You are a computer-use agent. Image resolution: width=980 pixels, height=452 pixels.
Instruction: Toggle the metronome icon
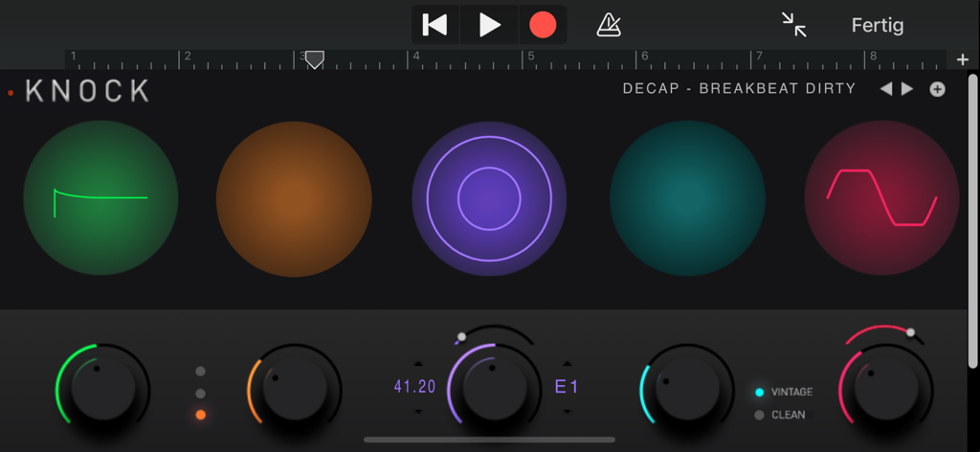point(608,25)
